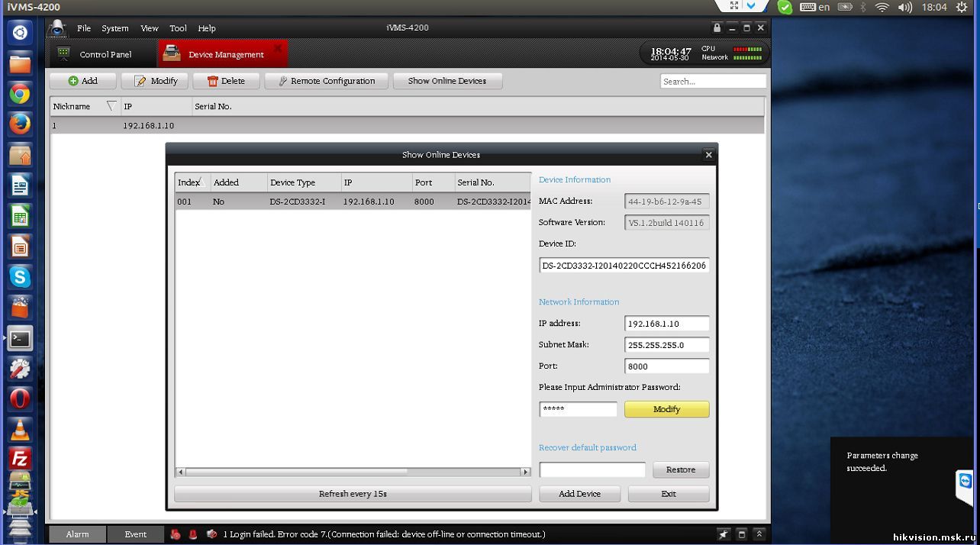
Task: Launch Opera browser from the dock
Action: [20, 399]
